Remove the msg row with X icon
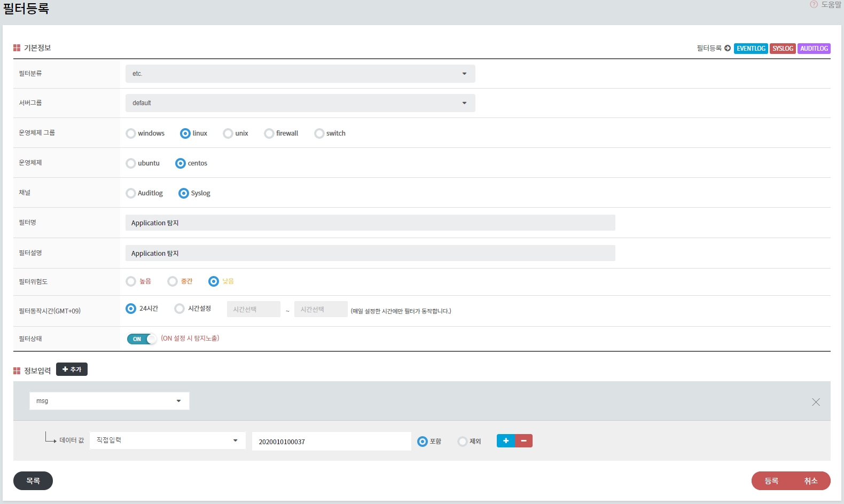Viewport: 844px width, 504px height. click(816, 402)
